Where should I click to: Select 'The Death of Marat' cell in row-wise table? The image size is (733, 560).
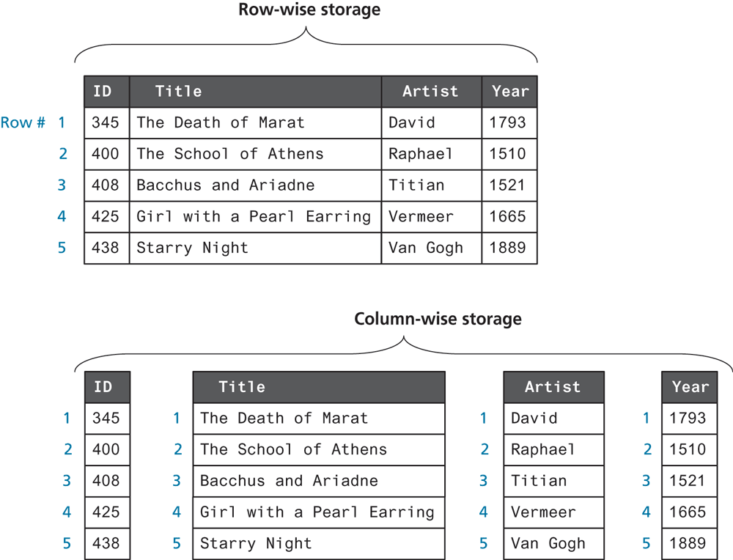[220, 122]
